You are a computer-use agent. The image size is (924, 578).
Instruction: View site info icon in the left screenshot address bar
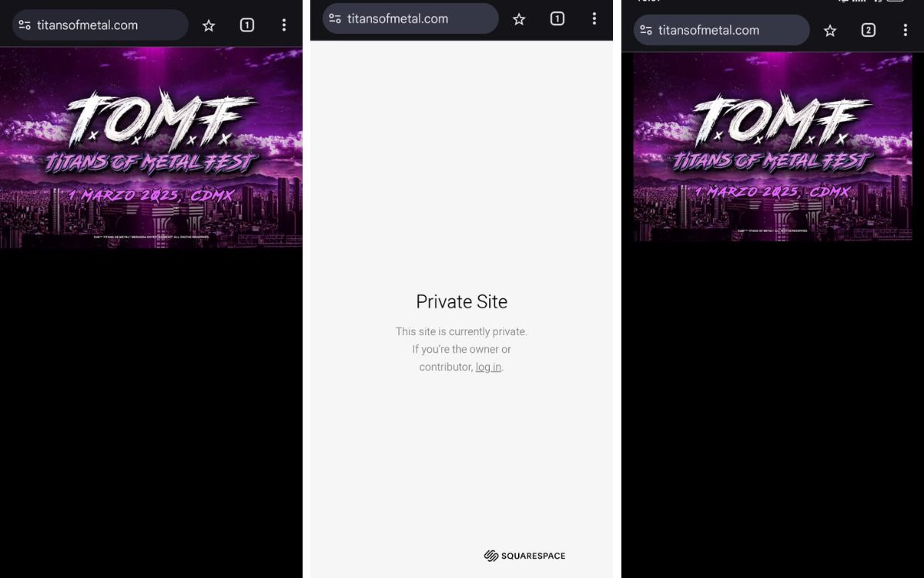25,25
